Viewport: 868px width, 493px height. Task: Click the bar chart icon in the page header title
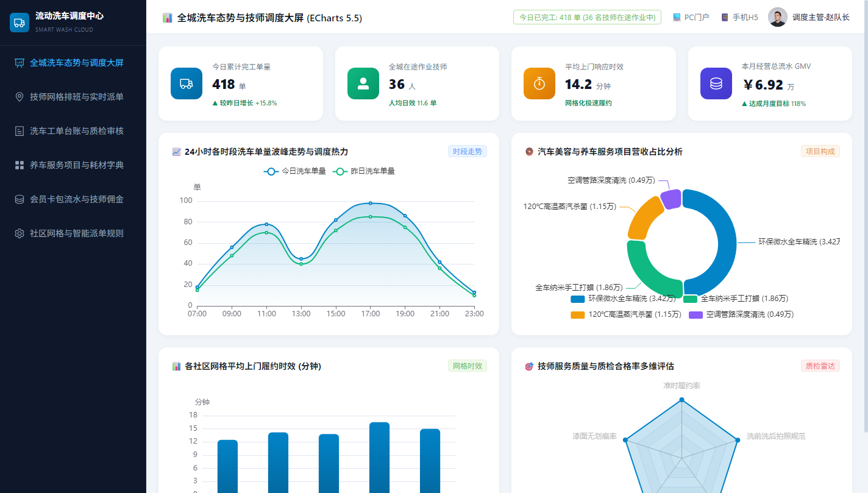tap(168, 18)
